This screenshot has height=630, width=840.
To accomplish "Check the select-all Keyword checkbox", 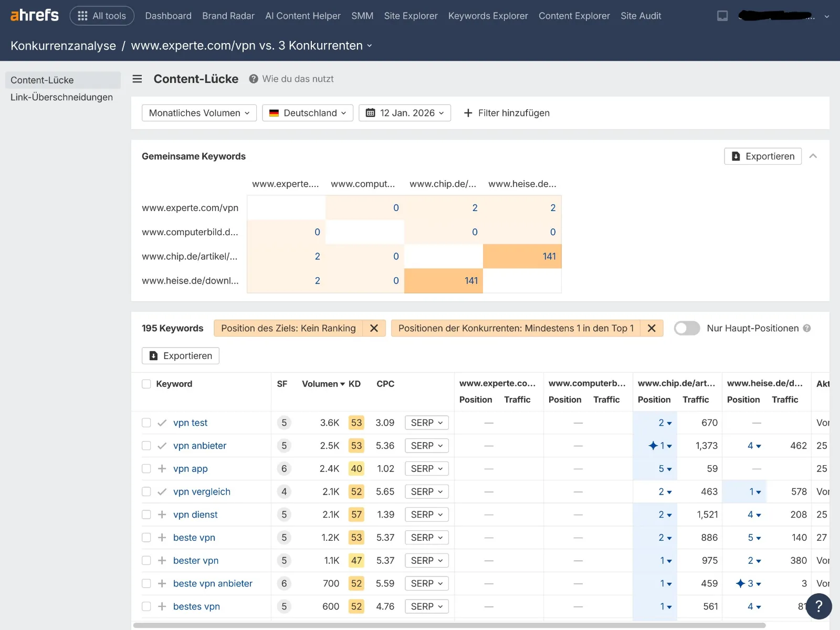I will (x=146, y=384).
